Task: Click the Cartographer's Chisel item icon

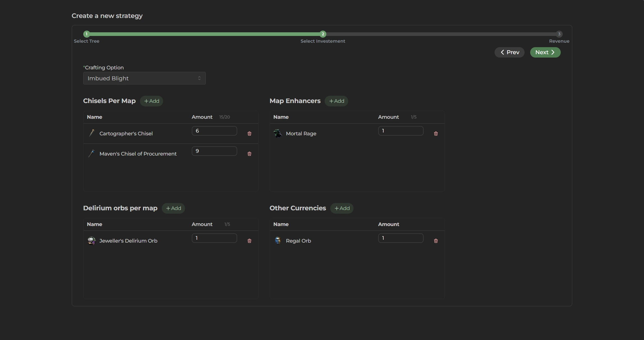Action: click(92, 133)
